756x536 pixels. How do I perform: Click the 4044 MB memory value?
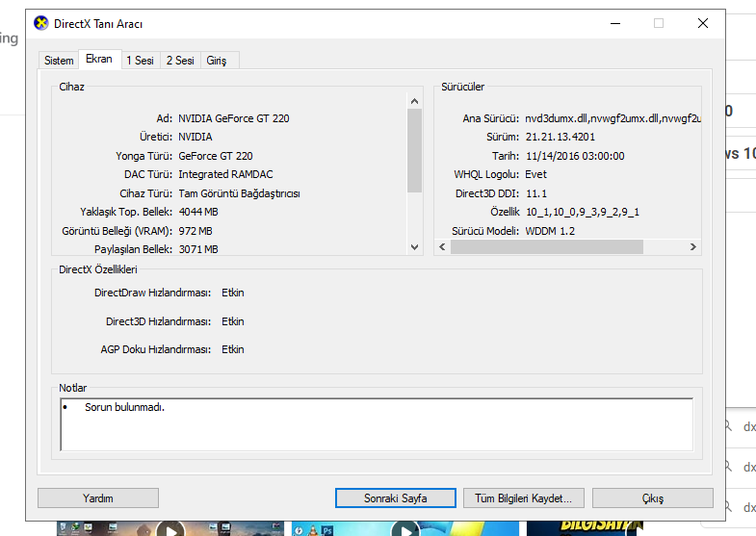click(x=198, y=212)
